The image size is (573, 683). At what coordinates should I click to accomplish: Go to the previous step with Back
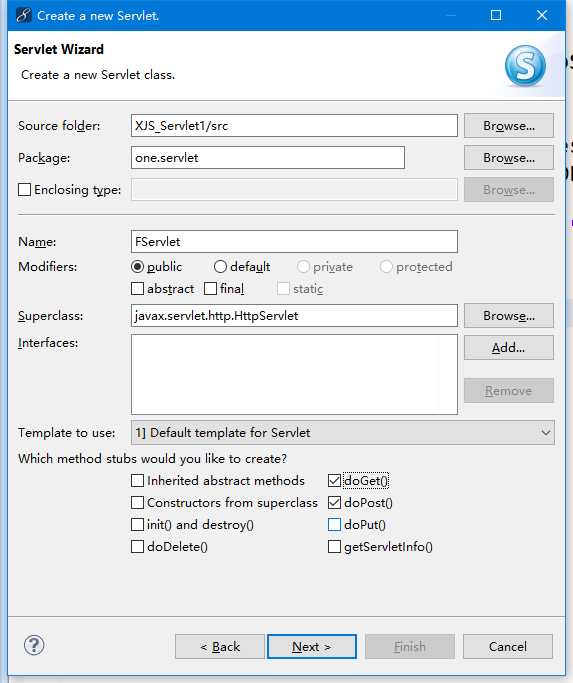[x=220, y=646]
